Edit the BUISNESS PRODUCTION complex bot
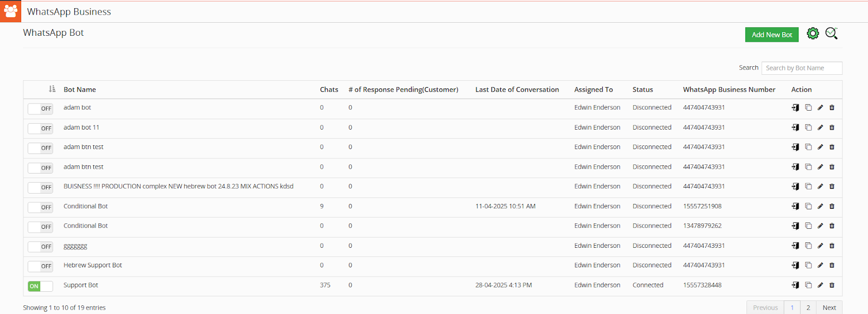Viewport: 868px width, 314px height. (820, 187)
